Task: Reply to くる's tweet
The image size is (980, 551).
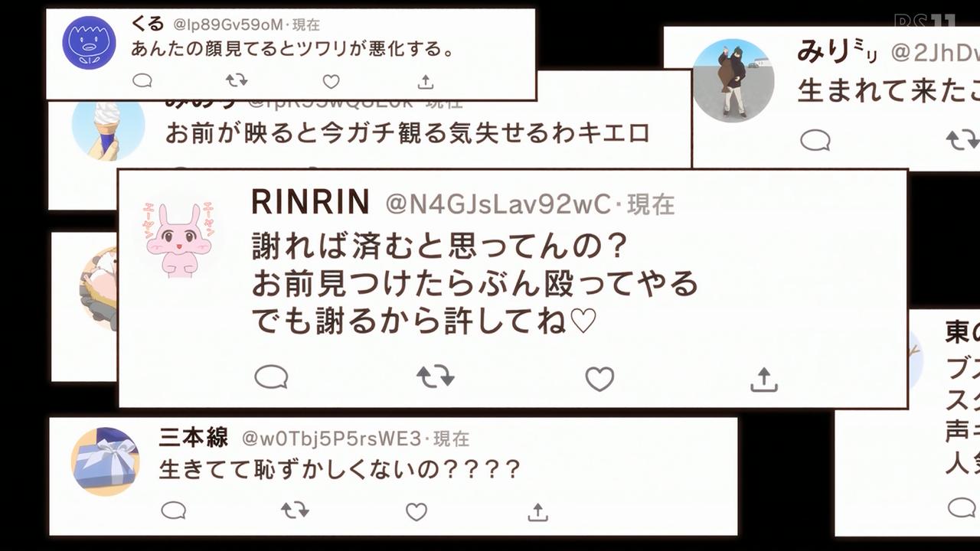Action: coord(142,80)
